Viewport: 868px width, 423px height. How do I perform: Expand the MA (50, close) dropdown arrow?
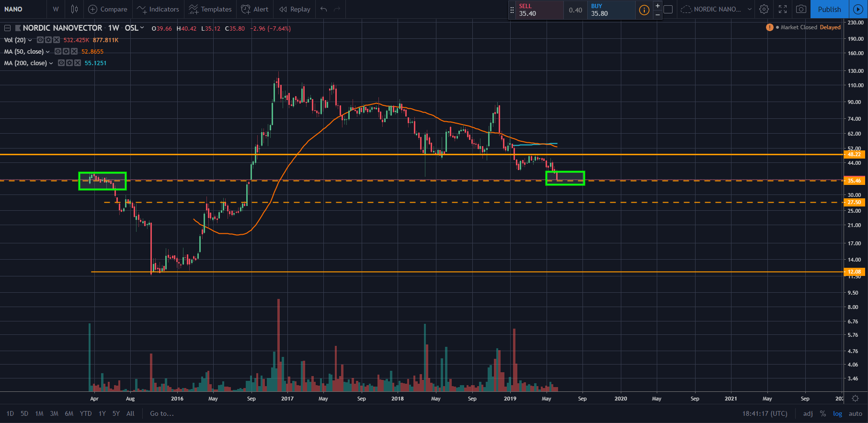(x=47, y=52)
